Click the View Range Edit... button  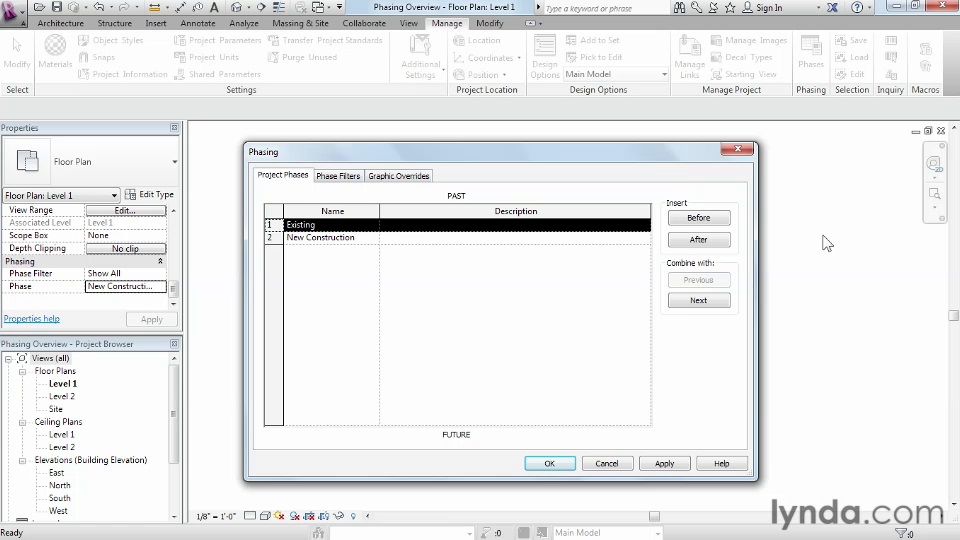tap(126, 210)
